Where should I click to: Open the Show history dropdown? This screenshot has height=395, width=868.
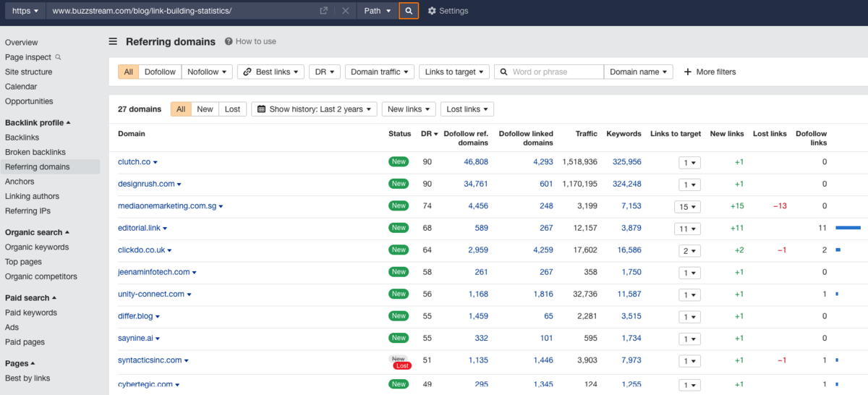click(314, 109)
